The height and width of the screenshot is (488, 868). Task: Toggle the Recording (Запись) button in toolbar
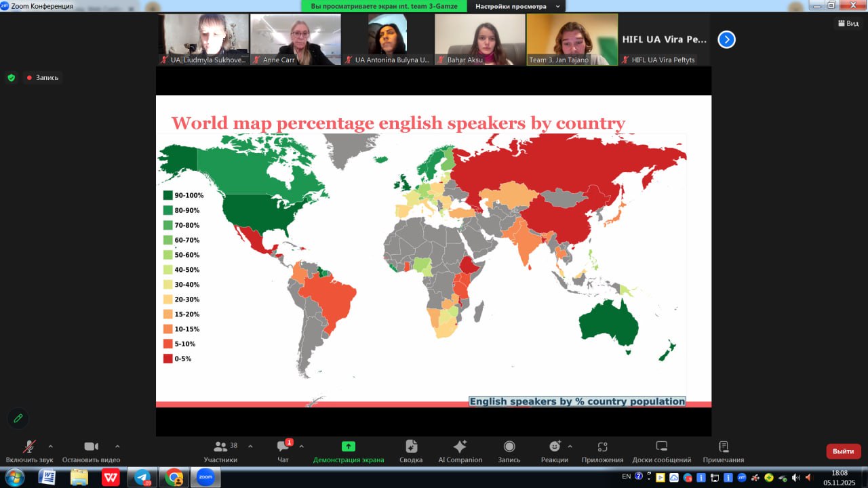coord(509,451)
